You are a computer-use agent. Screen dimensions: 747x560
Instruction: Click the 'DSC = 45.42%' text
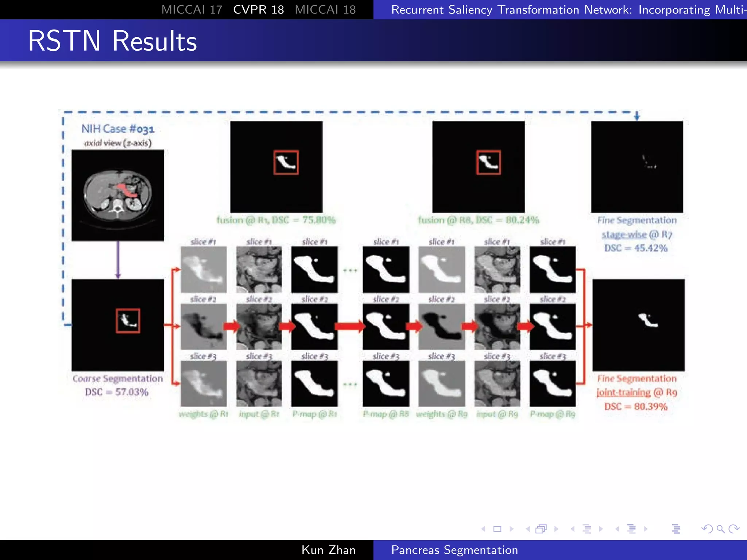(636, 248)
